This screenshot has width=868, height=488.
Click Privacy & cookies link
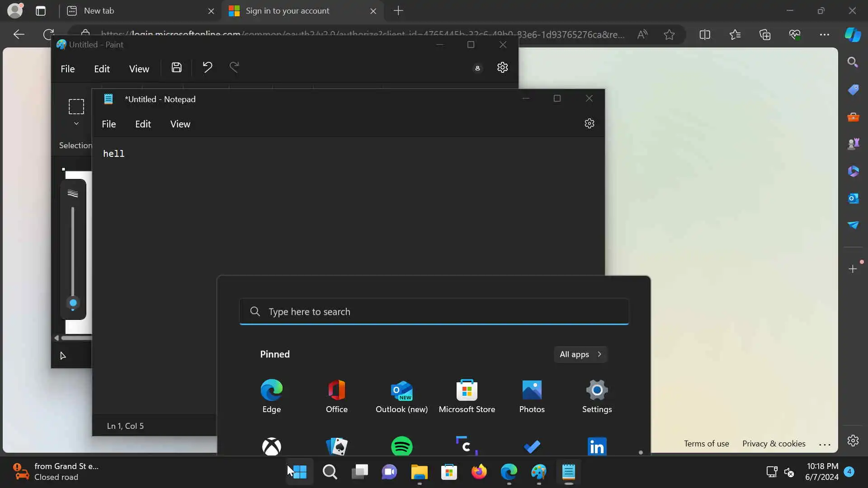[x=774, y=444]
